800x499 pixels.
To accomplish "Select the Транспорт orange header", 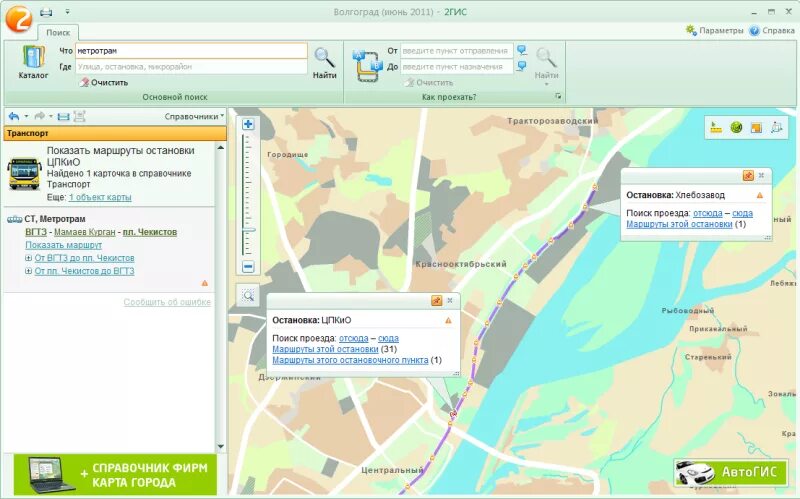I will coord(115,133).
